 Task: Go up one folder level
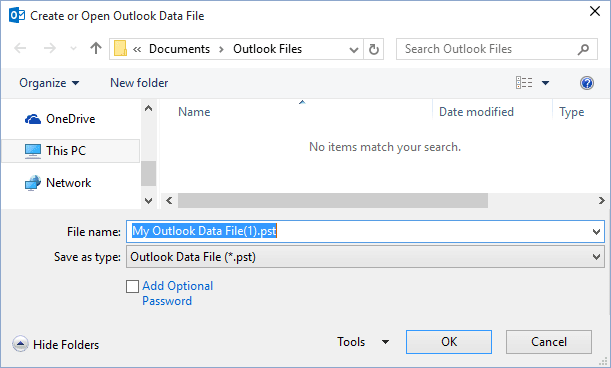96,48
